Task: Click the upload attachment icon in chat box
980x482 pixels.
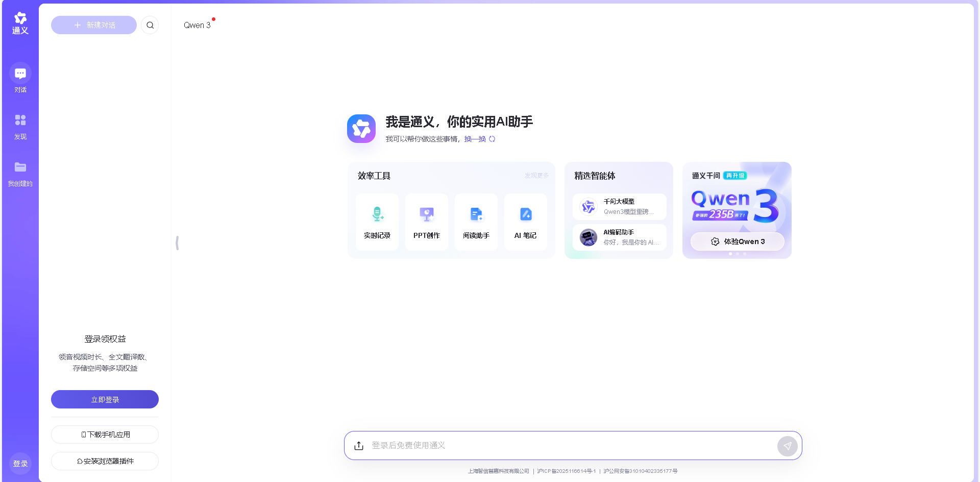Action: point(359,445)
